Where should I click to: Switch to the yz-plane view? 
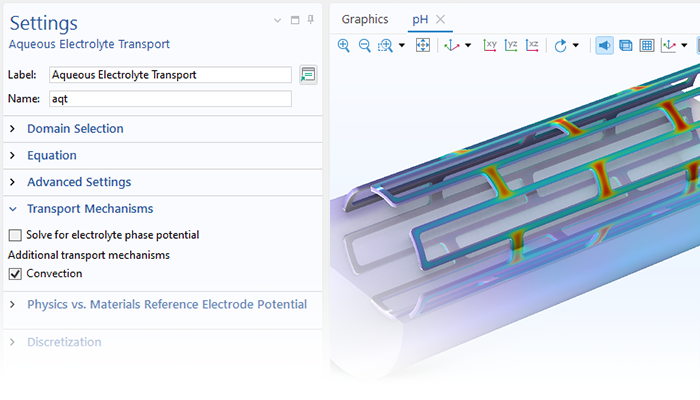click(x=511, y=45)
